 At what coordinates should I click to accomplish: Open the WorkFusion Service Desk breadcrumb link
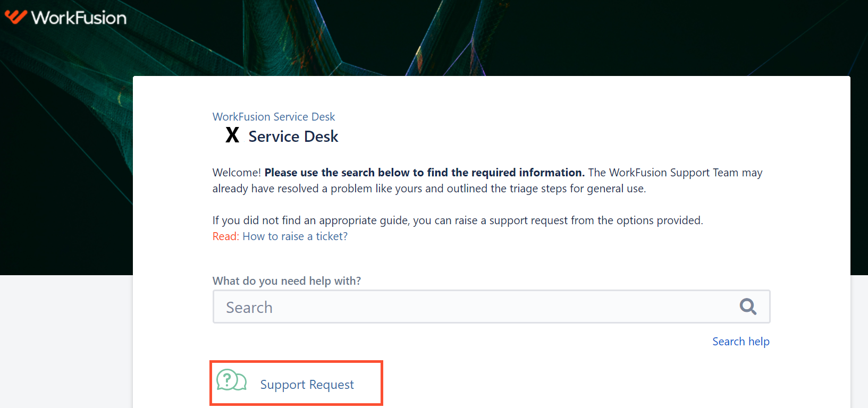click(274, 117)
